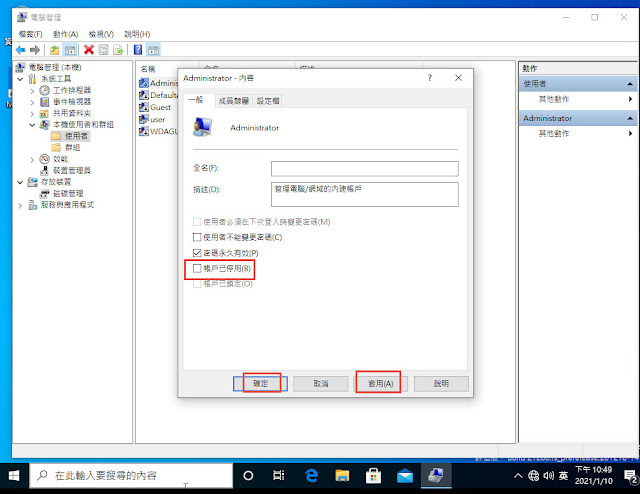640x494 pixels.
Task: Click the 套用(A) button
Action: pyautogui.click(x=380, y=383)
